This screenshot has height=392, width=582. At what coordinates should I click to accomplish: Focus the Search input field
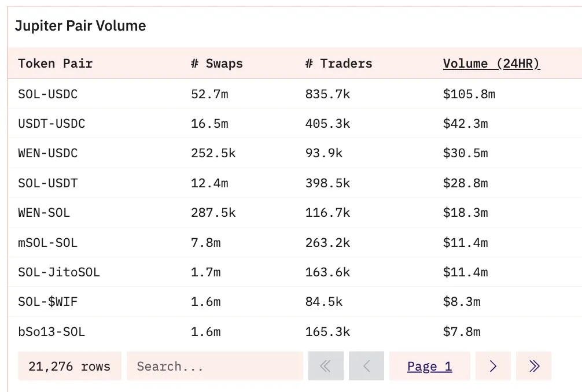(x=215, y=366)
